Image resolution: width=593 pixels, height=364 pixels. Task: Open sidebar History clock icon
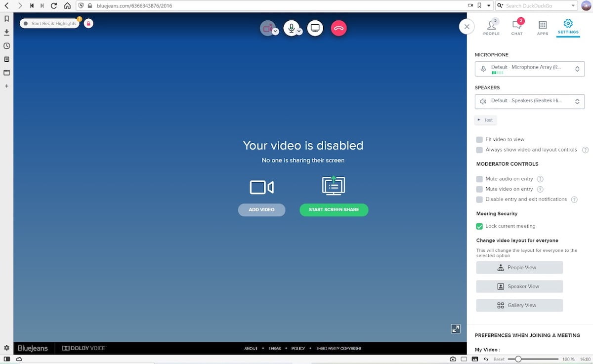pyautogui.click(x=6, y=46)
